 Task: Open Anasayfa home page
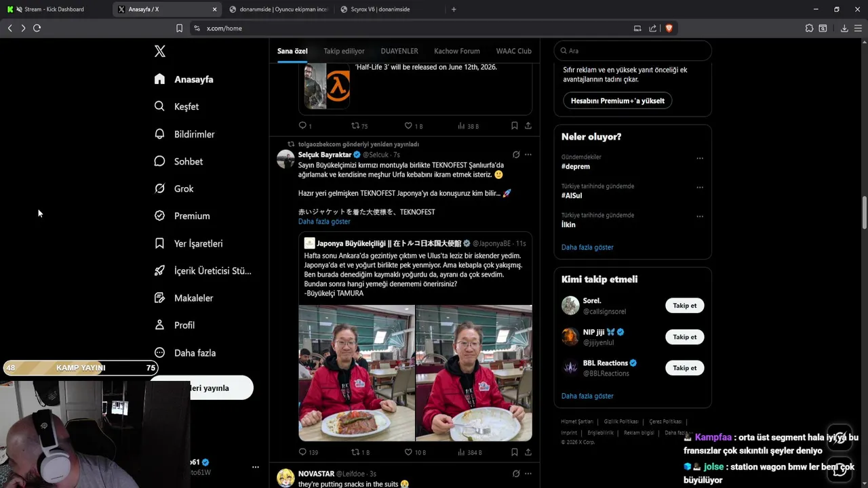[184, 79]
